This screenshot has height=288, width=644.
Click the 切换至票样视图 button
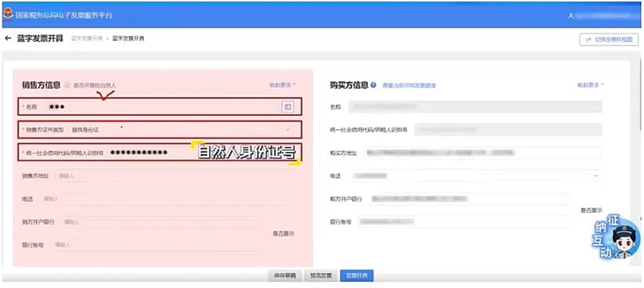609,39
